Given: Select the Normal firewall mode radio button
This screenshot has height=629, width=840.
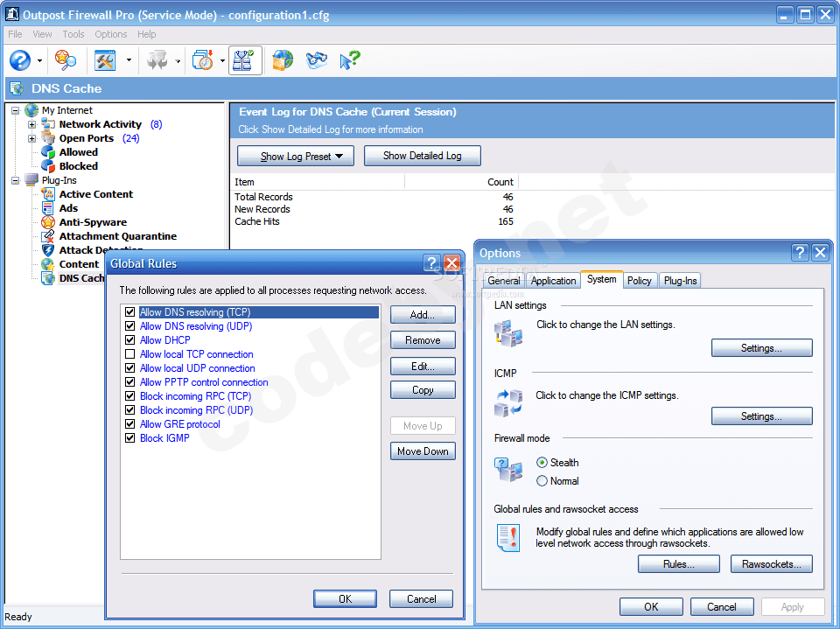Looking at the screenshot, I should (x=542, y=481).
